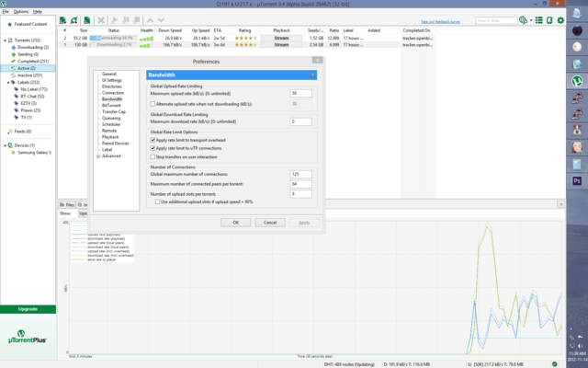Sort by the Down Speed column header

click(170, 30)
